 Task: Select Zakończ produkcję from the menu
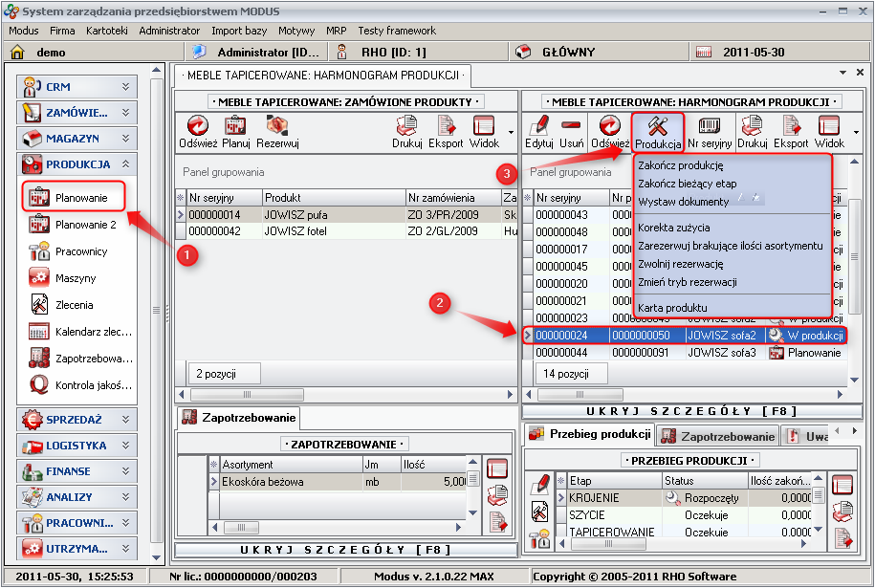click(680, 165)
